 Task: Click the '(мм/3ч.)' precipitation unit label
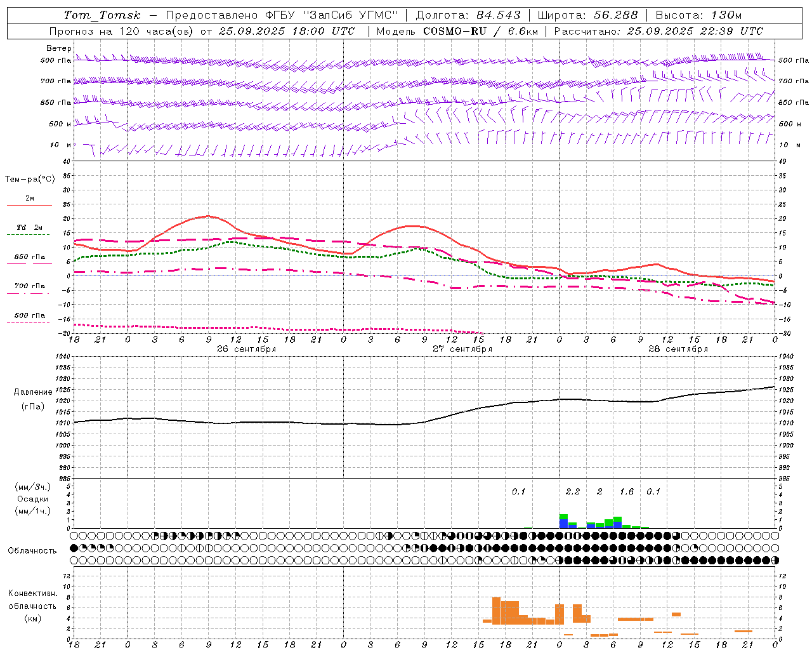(x=33, y=487)
